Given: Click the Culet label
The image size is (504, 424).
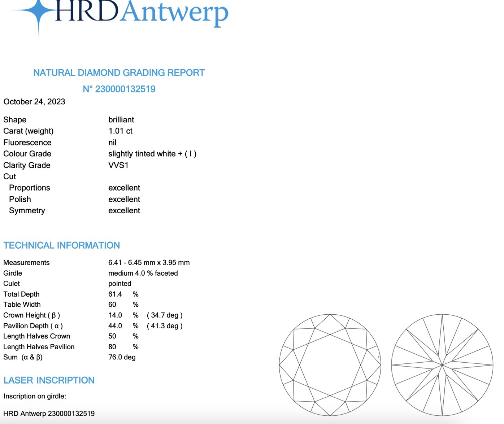Looking at the screenshot, I should pyautogui.click(x=12, y=284).
